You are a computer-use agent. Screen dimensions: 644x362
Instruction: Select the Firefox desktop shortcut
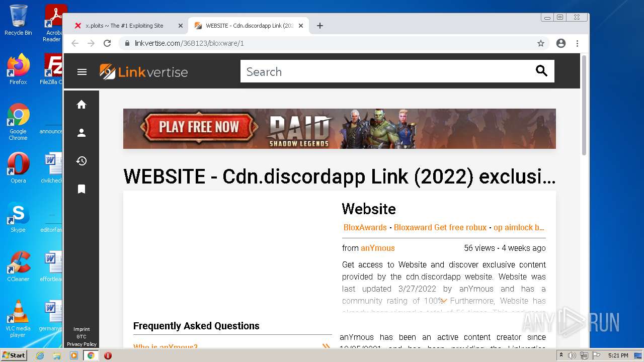pyautogui.click(x=18, y=69)
